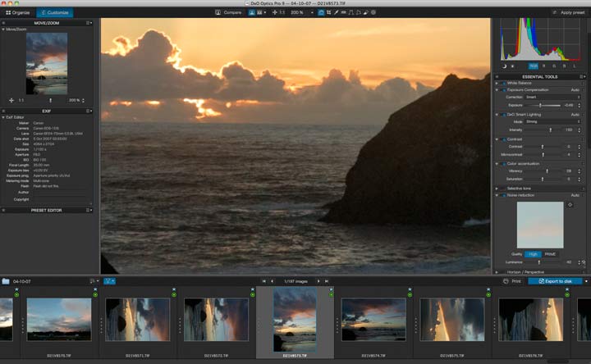Open the PRESET EDITOR panel options menu
This screenshot has height=364, width=591.
pos(89,210)
